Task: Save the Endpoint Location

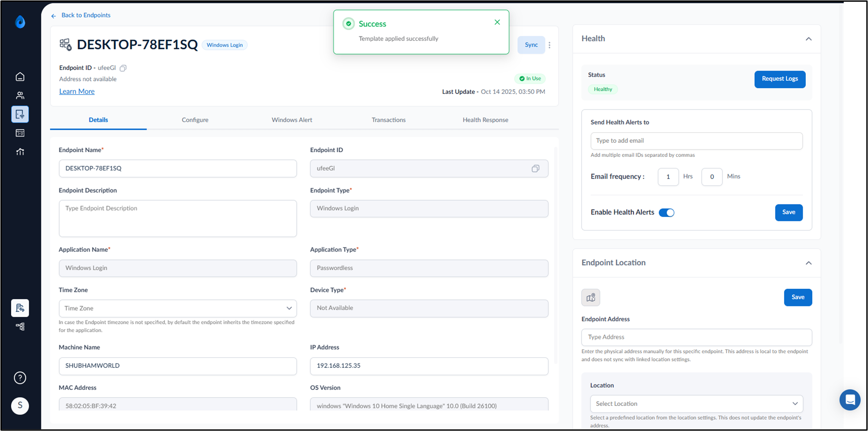Action: (x=798, y=297)
